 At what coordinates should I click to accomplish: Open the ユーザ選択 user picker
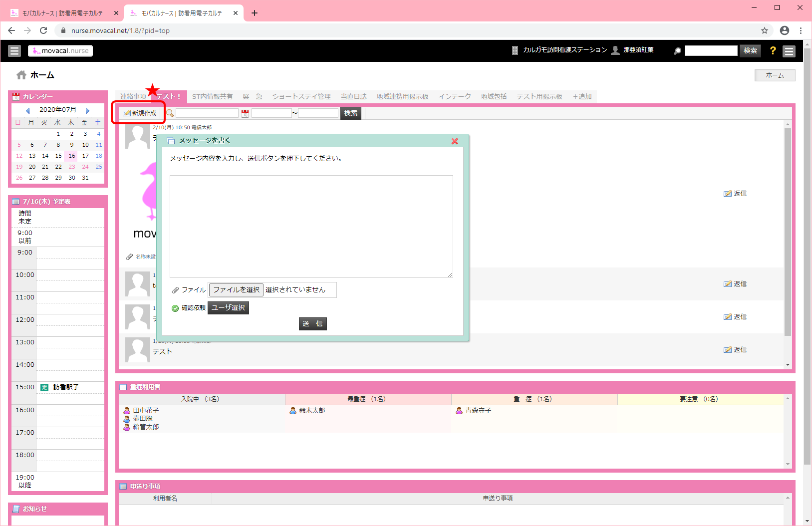click(228, 308)
